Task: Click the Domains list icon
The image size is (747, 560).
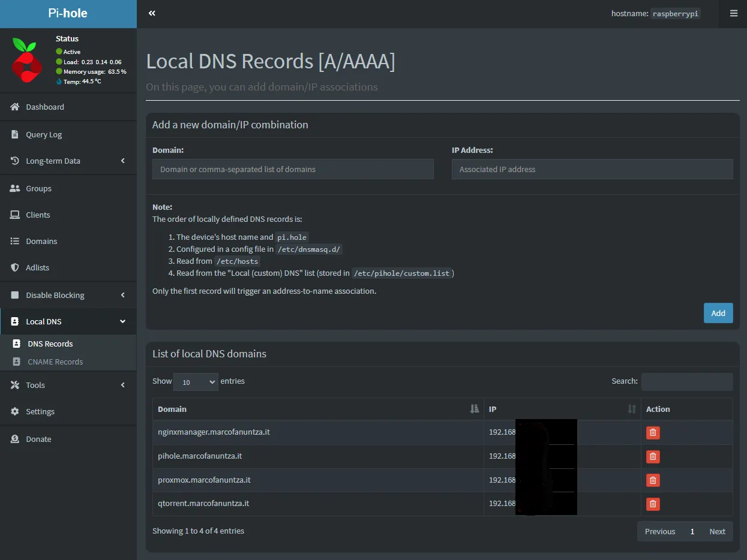Action: point(15,241)
